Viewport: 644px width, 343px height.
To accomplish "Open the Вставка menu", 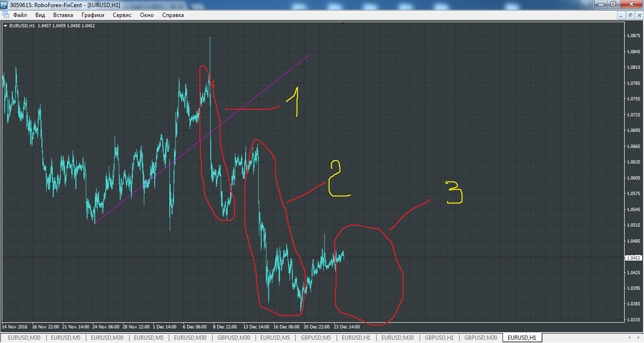I will click(63, 15).
